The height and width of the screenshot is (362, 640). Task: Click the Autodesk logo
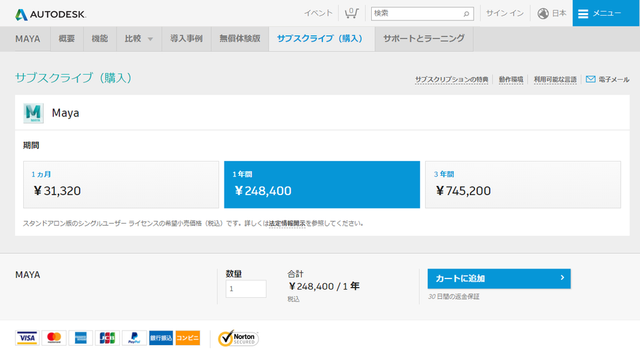coord(50,14)
